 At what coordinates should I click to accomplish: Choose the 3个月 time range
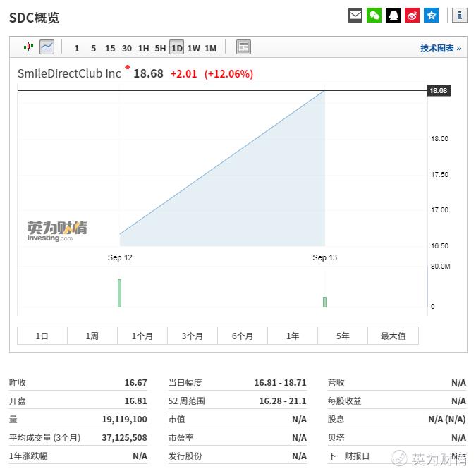[x=193, y=336]
